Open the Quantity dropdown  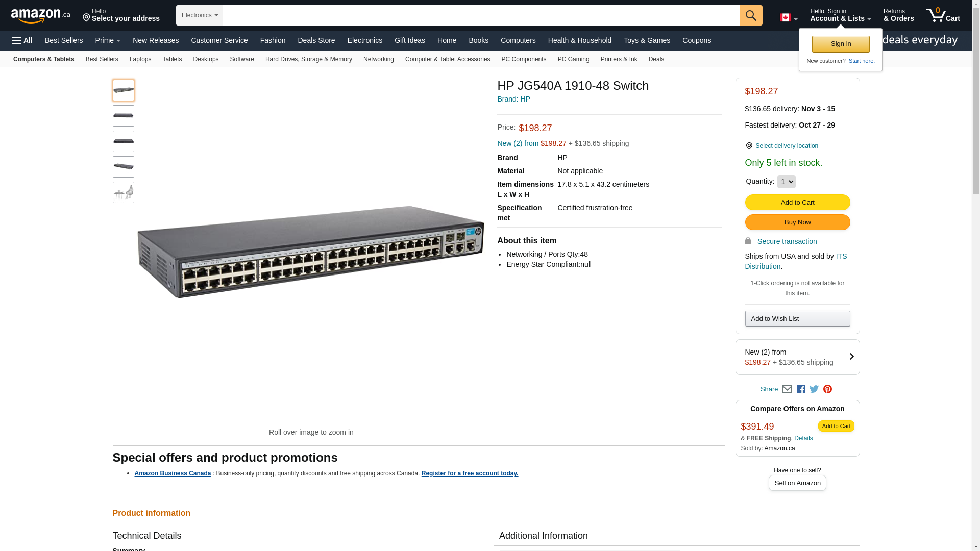(x=786, y=182)
